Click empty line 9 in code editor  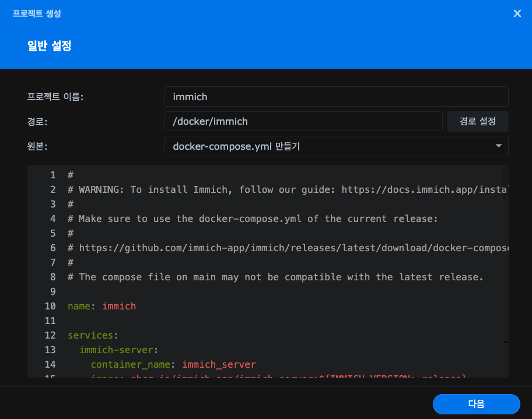(233, 292)
